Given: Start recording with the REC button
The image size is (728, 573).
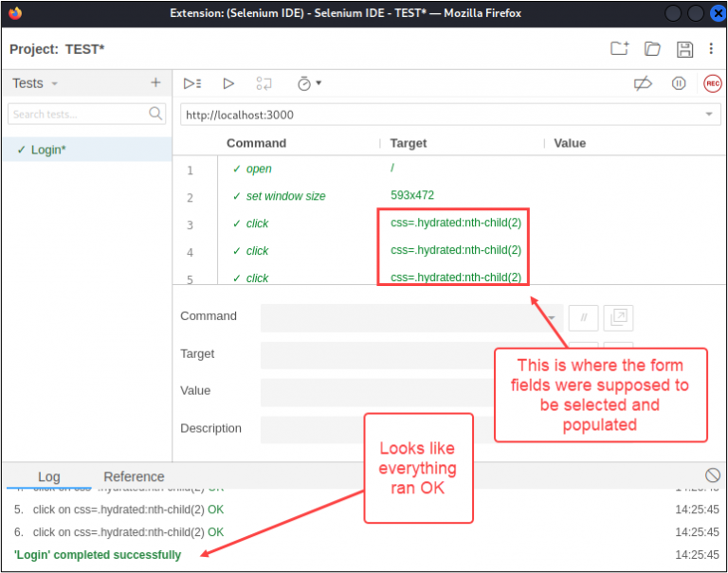Looking at the screenshot, I should point(712,83).
